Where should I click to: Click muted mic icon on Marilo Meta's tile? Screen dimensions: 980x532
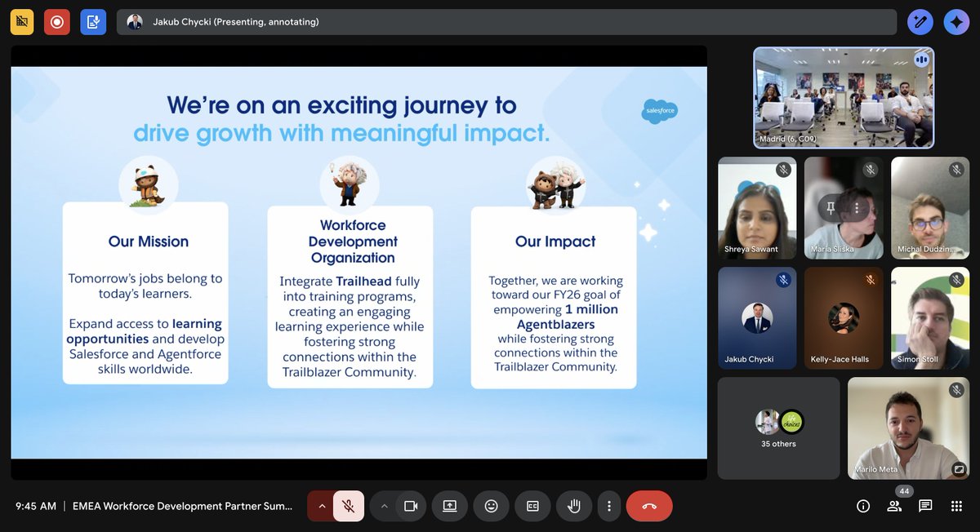click(x=956, y=390)
